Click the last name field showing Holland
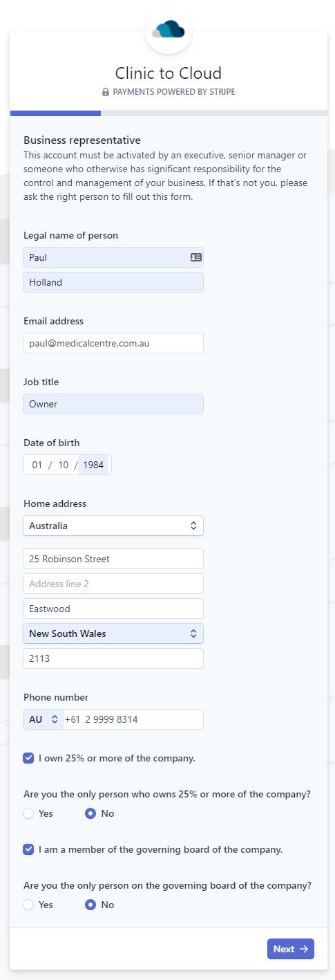This screenshot has height=980, width=335. 113,282
